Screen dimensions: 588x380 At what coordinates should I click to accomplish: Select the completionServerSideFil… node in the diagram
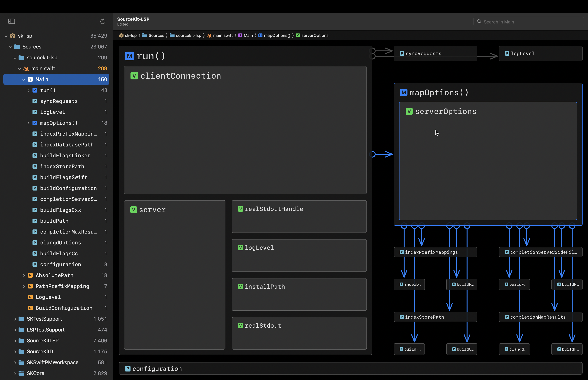pyautogui.click(x=540, y=252)
